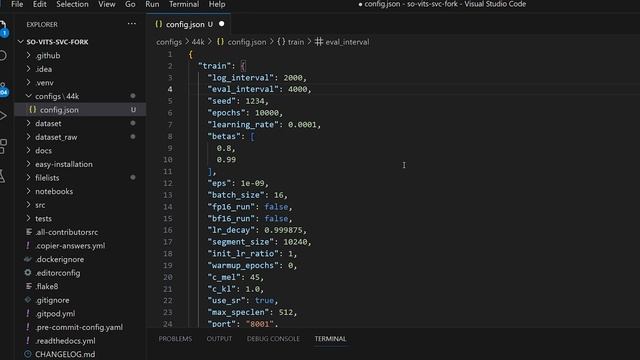Select config.json in the explorer tree
Image resolution: width=640 pixels, height=360 pixels.
(59, 110)
